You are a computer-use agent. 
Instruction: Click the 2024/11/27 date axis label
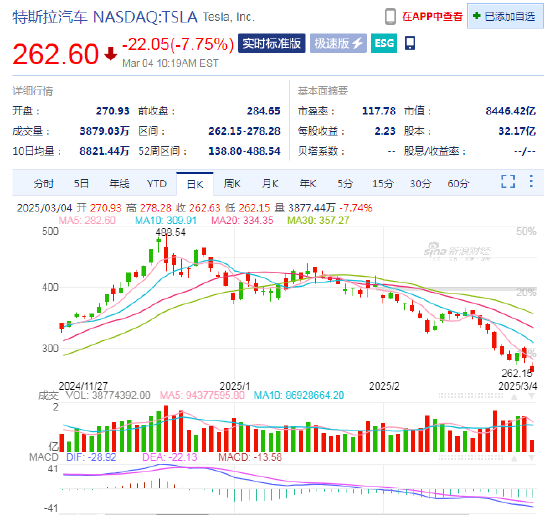[x=83, y=386]
